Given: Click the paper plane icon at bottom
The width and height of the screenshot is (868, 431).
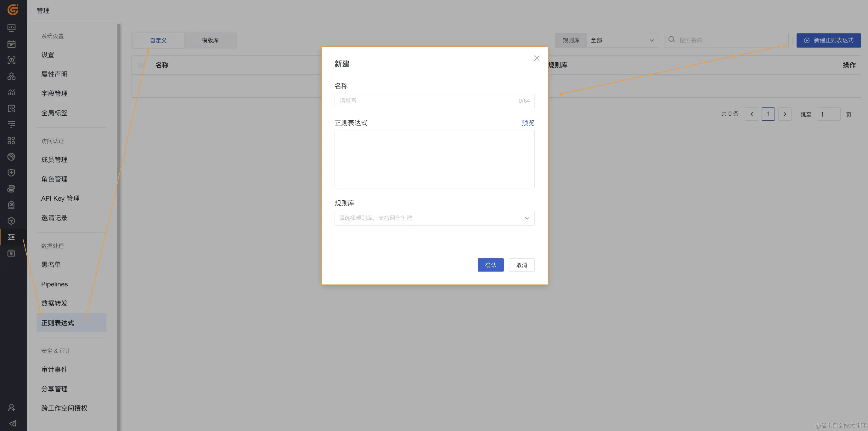Looking at the screenshot, I should pyautogui.click(x=12, y=423).
